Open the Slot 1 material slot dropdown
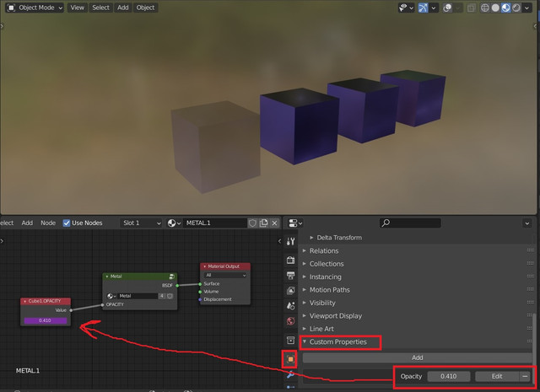Screen dimensions: 540x392 point(142,223)
